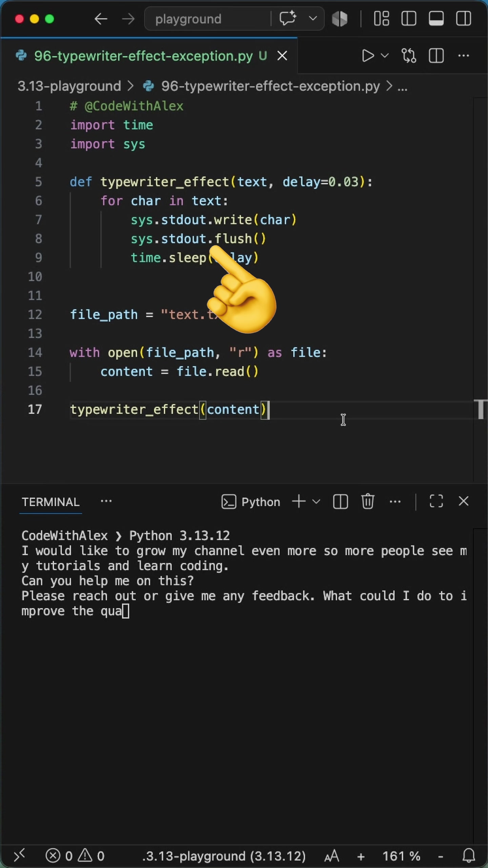488x868 pixels.
Task: Expand the new terminal launch dropdown
Action: 316,501
